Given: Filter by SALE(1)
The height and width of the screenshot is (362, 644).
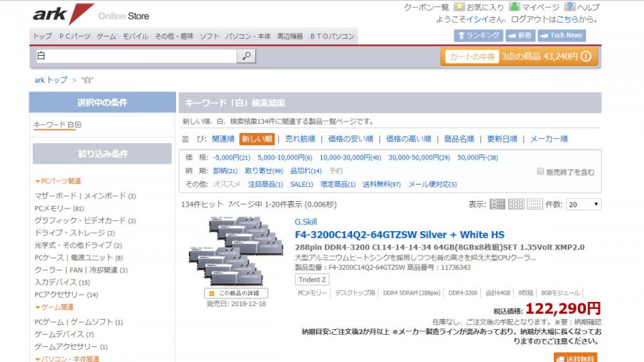Looking at the screenshot, I should (x=301, y=185).
